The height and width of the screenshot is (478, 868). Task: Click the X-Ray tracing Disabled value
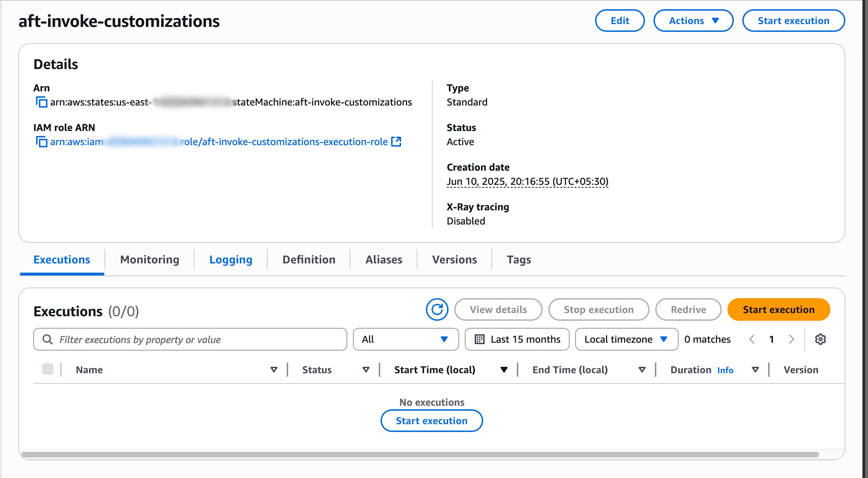click(466, 221)
